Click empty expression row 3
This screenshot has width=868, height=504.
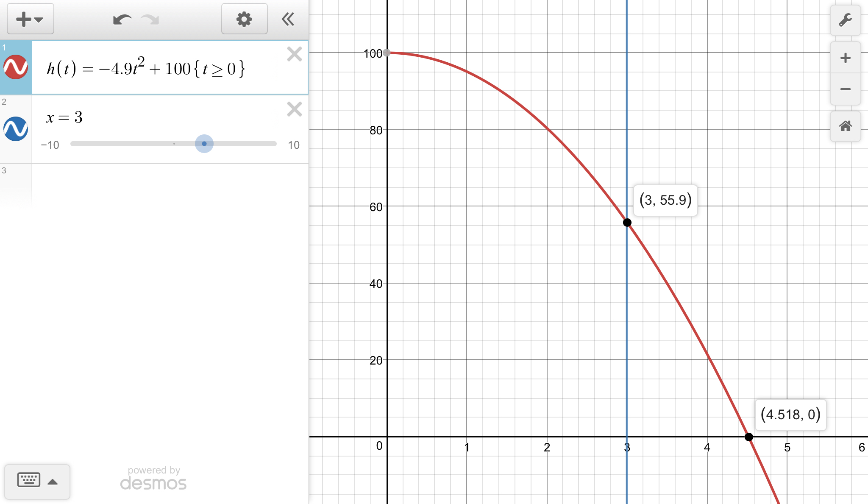170,184
